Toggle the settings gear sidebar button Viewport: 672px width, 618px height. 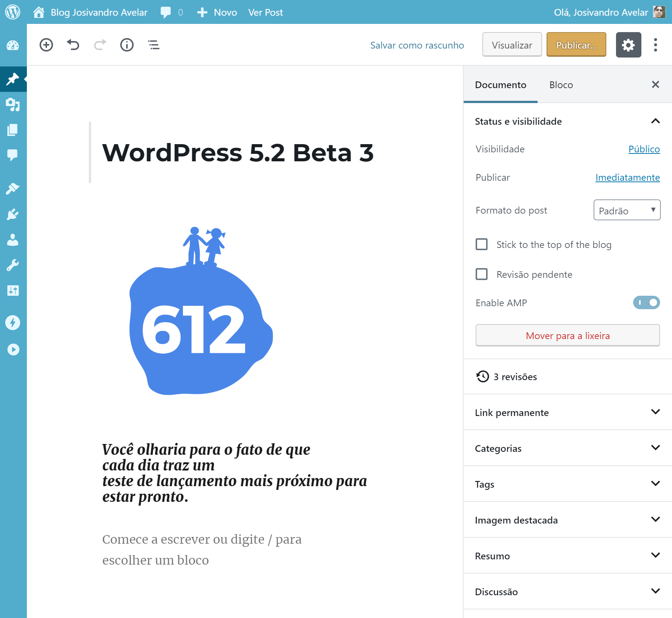[x=628, y=45]
